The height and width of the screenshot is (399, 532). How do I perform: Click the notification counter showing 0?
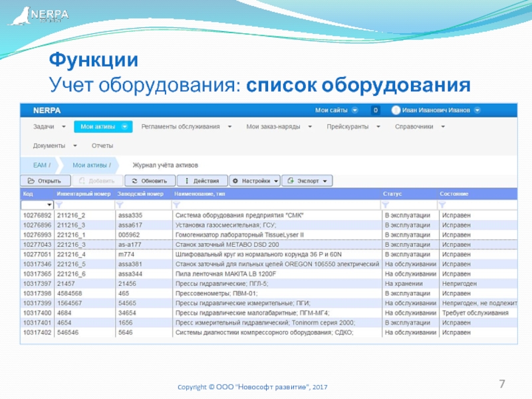tap(375, 110)
